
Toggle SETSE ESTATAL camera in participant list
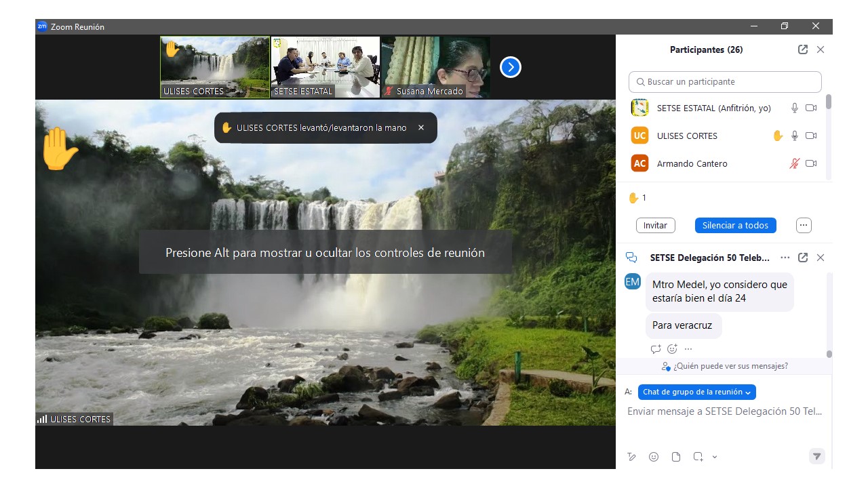coord(811,108)
